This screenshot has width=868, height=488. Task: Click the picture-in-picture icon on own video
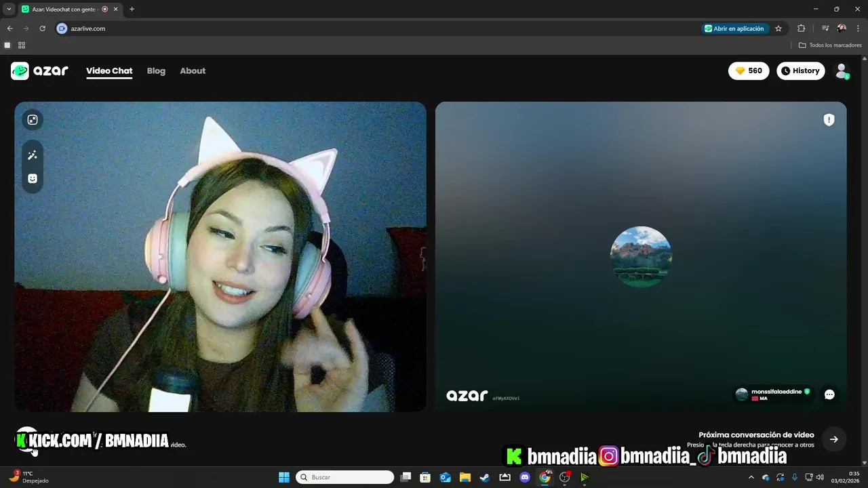coord(32,120)
